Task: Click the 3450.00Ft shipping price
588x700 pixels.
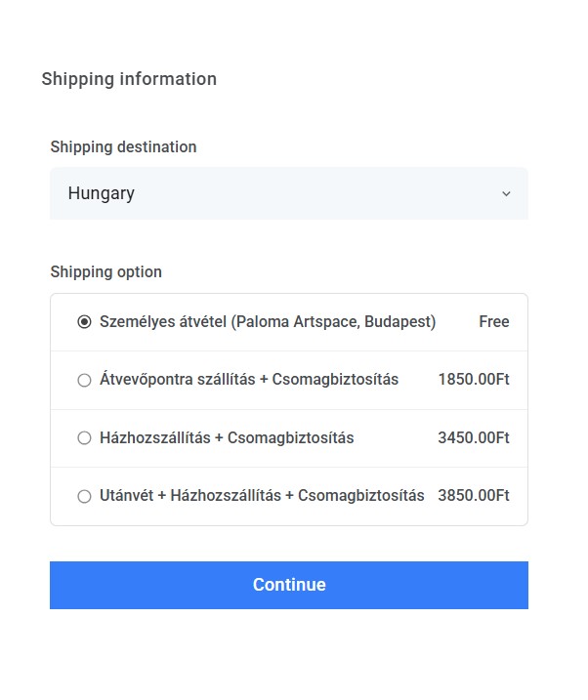Action: (x=474, y=438)
